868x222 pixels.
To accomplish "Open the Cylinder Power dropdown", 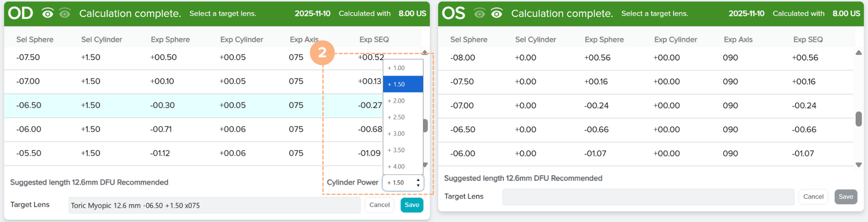I will (x=403, y=183).
